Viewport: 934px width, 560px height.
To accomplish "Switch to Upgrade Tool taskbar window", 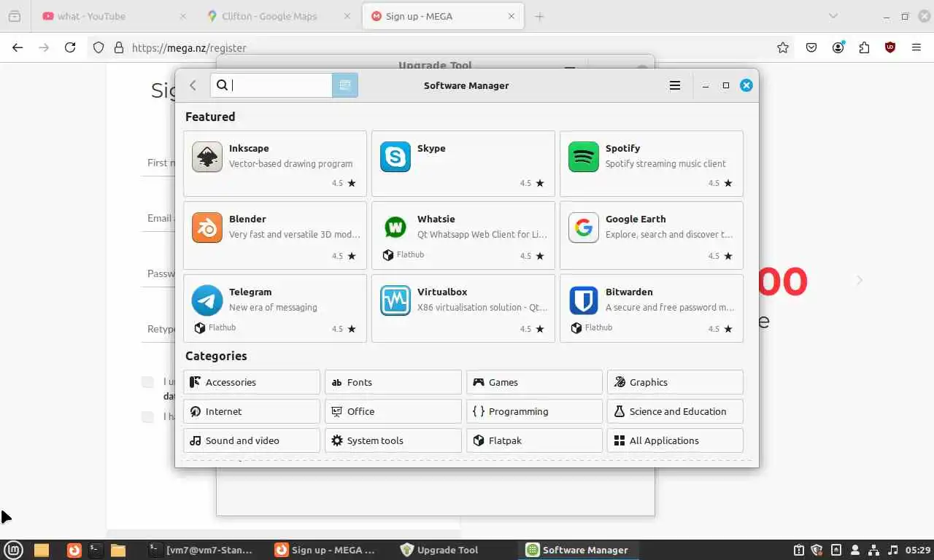I will pos(439,550).
